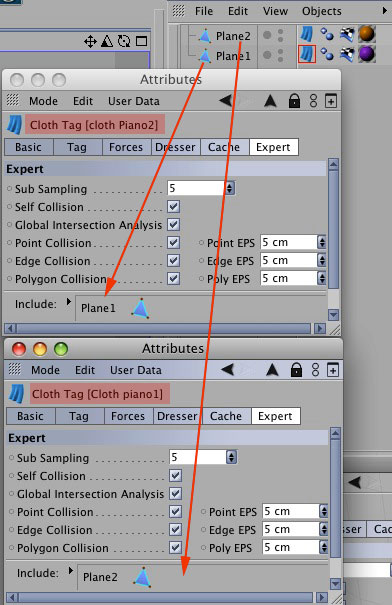Select the checkered texture tag on Plane2
The image size is (392, 605).
(347, 34)
